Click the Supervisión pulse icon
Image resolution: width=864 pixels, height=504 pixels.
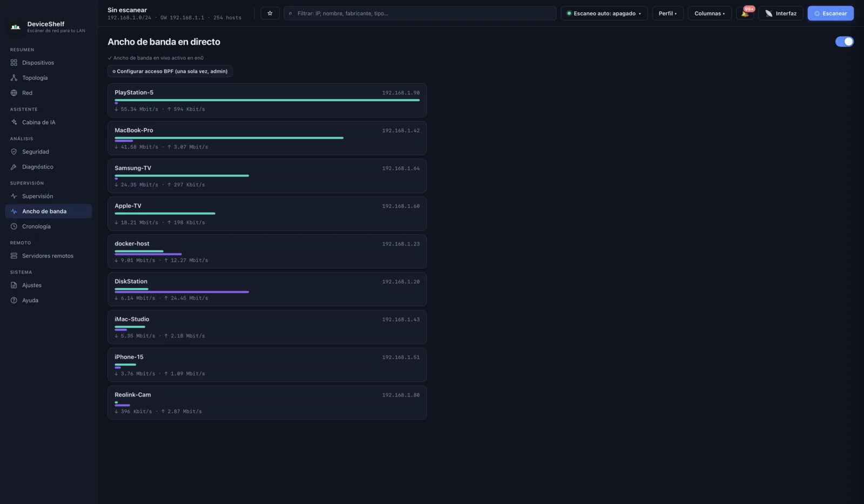click(14, 196)
